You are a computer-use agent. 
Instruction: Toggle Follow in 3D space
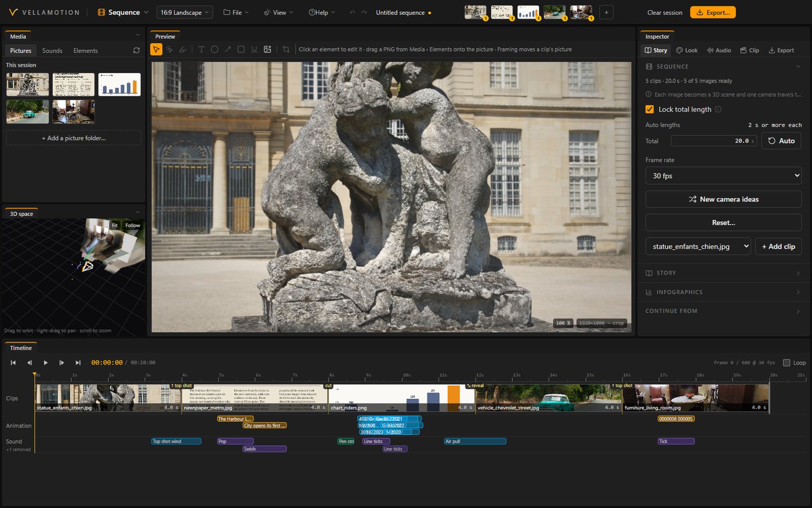(133, 225)
